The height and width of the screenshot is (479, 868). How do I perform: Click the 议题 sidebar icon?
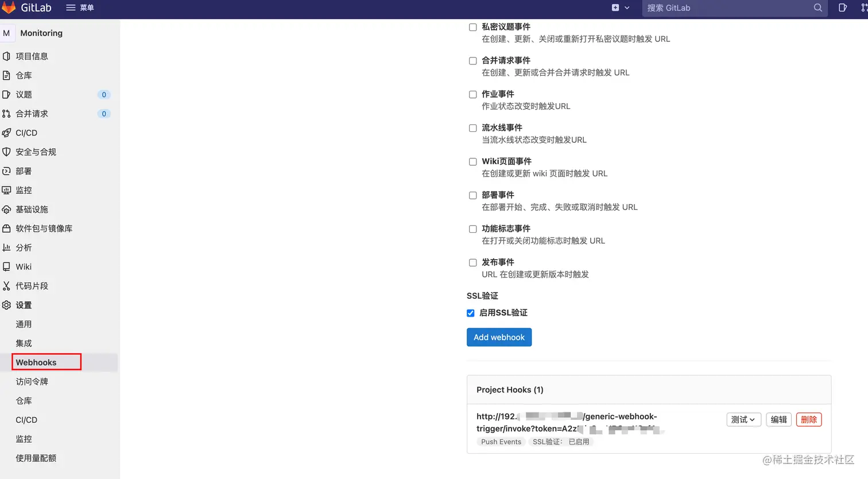coord(6,94)
